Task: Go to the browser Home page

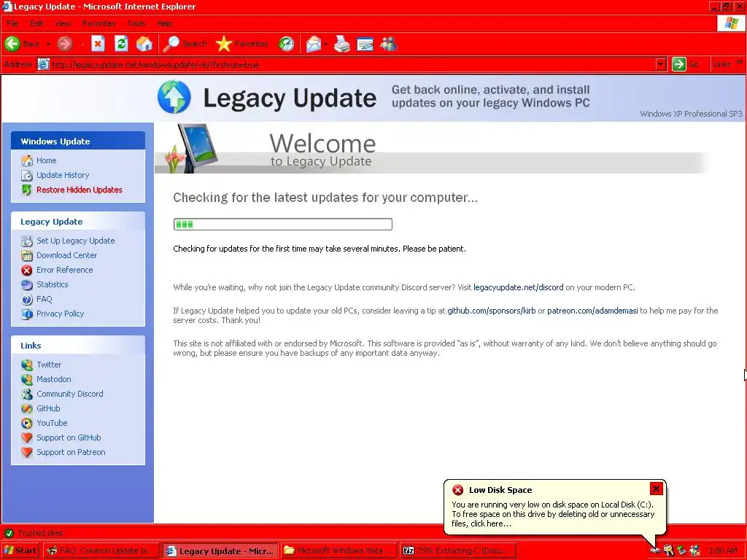Action: [144, 44]
